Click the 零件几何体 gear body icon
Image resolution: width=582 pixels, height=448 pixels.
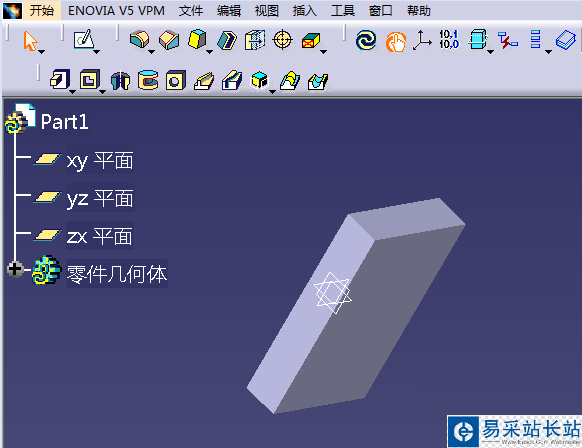click(46, 270)
